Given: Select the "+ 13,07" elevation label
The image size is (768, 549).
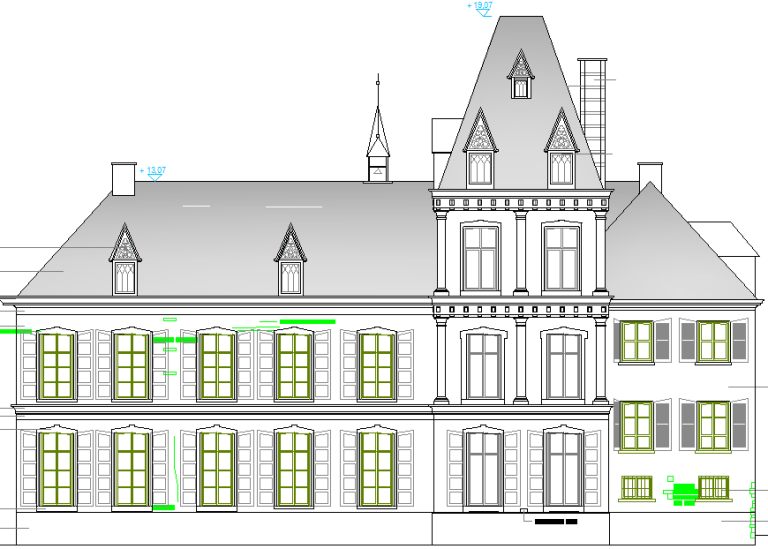Looking at the screenshot, I should (153, 170).
